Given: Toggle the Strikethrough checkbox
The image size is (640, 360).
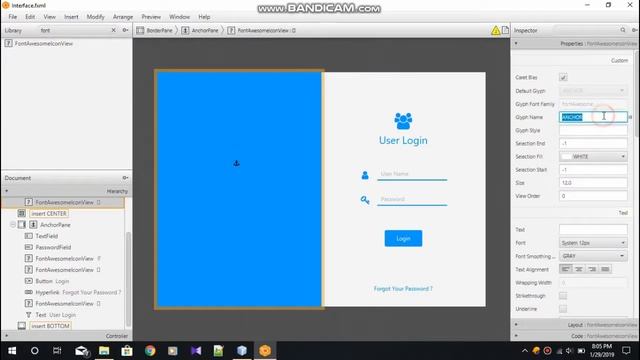Looking at the screenshot, I should pyautogui.click(x=563, y=296).
